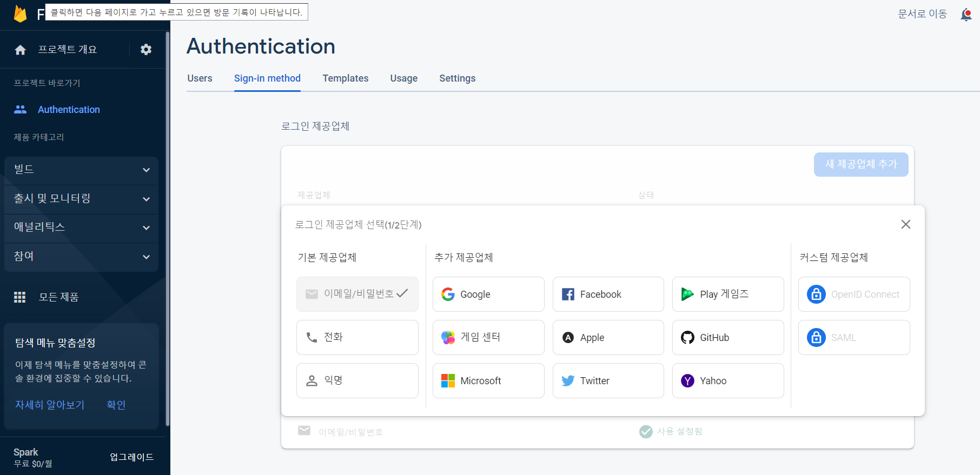The width and height of the screenshot is (980, 475).
Task: Click the 사용 설정됨 status text
Action: pyautogui.click(x=680, y=431)
